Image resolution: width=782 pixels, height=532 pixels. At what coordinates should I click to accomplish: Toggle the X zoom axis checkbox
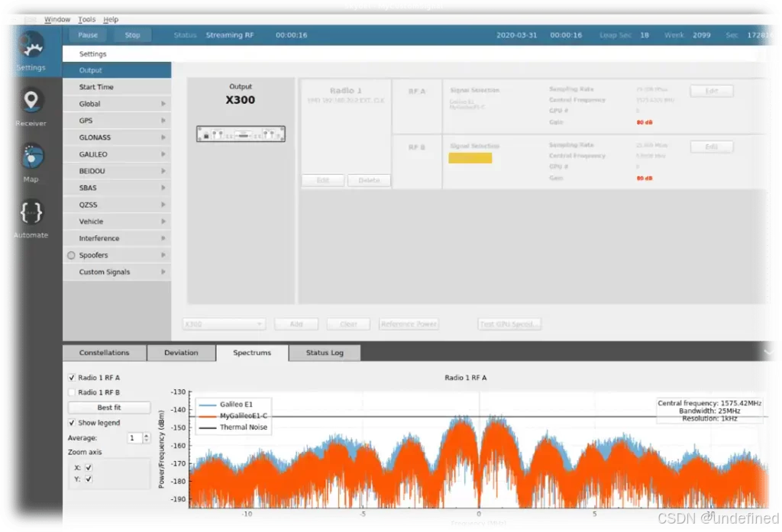click(x=89, y=468)
